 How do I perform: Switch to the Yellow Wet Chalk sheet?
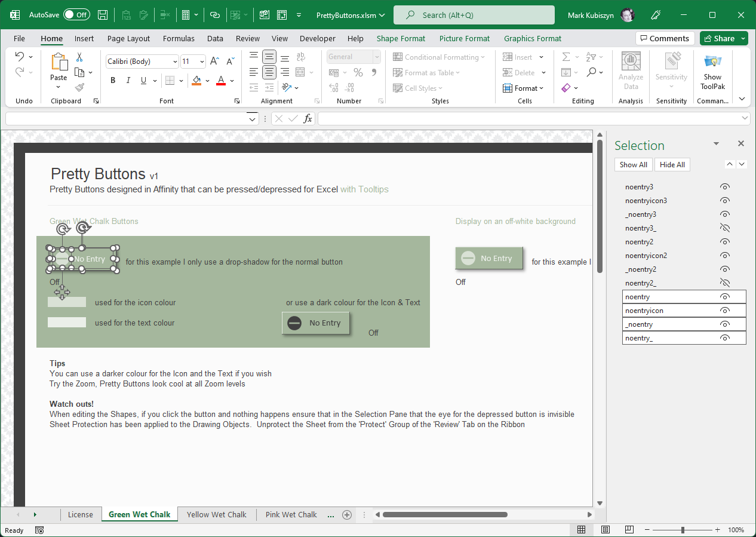click(x=216, y=514)
